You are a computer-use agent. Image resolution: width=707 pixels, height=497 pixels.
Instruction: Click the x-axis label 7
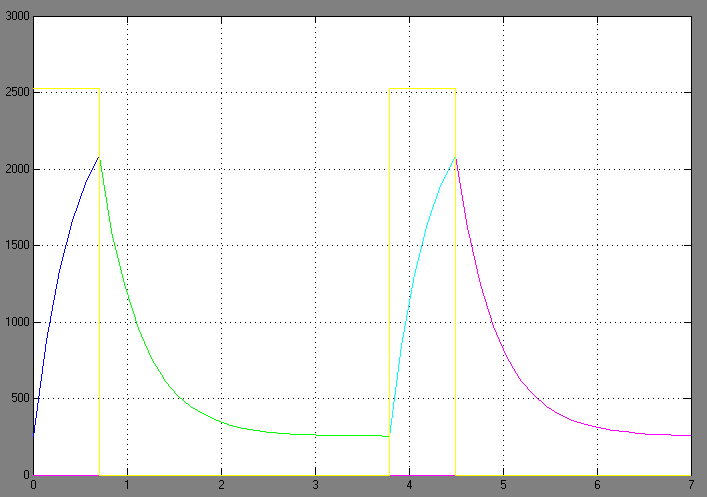tap(691, 485)
